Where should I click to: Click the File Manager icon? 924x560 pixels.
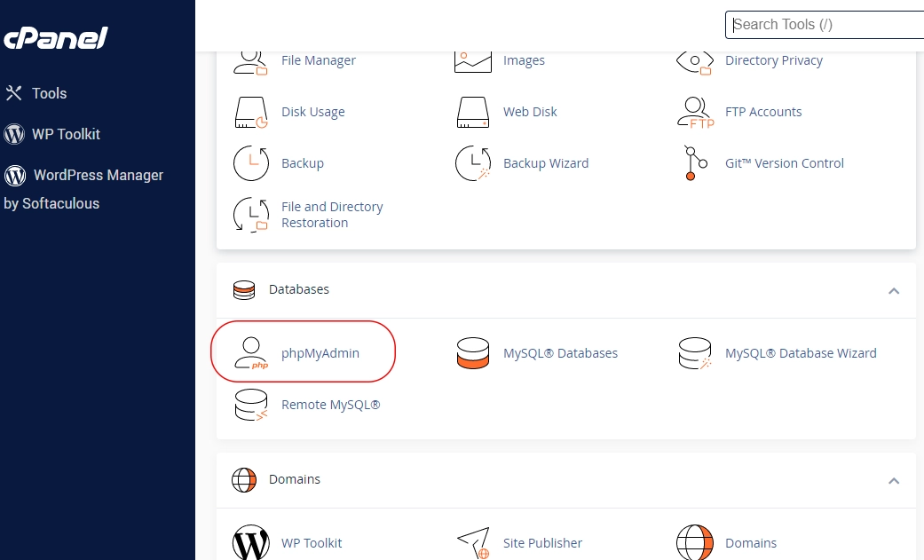(x=250, y=61)
